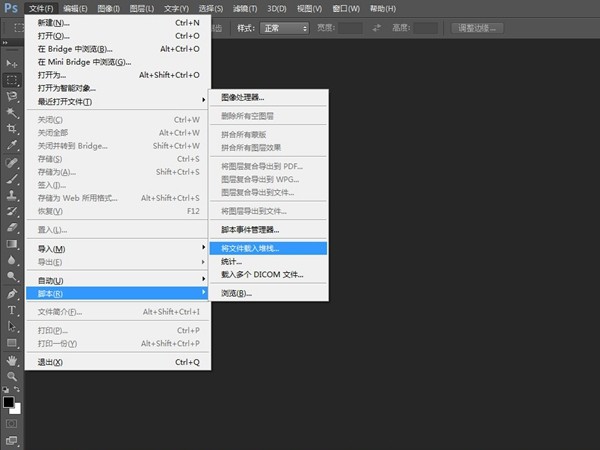Select the Rectangular Marquee tool
This screenshot has height=450, width=600.
(x=11, y=80)
